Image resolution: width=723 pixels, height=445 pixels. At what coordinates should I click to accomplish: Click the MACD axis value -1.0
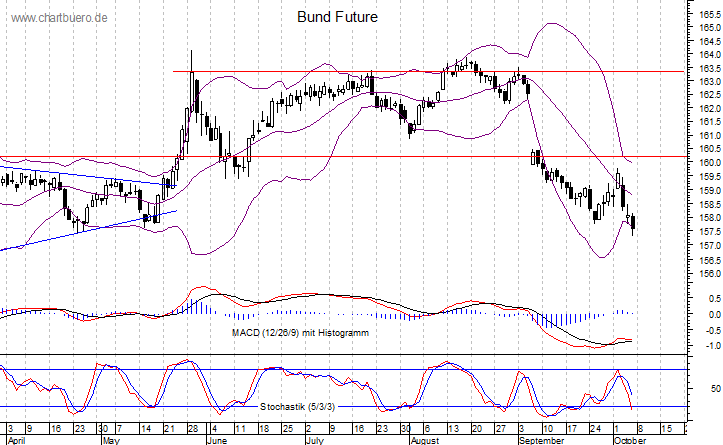[x=713, y=346]
